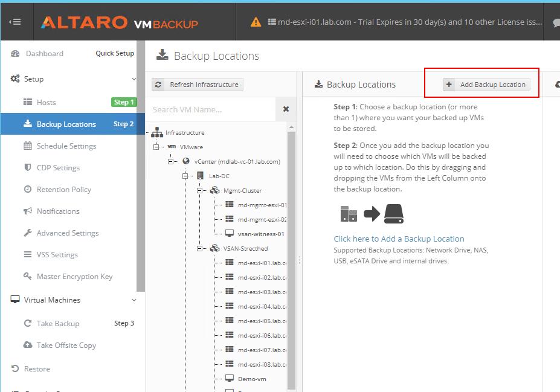Viewport: 560px width, 392px height.
Task: Click the Step 3 label beside Take Backup
Action: click(124, 323)
